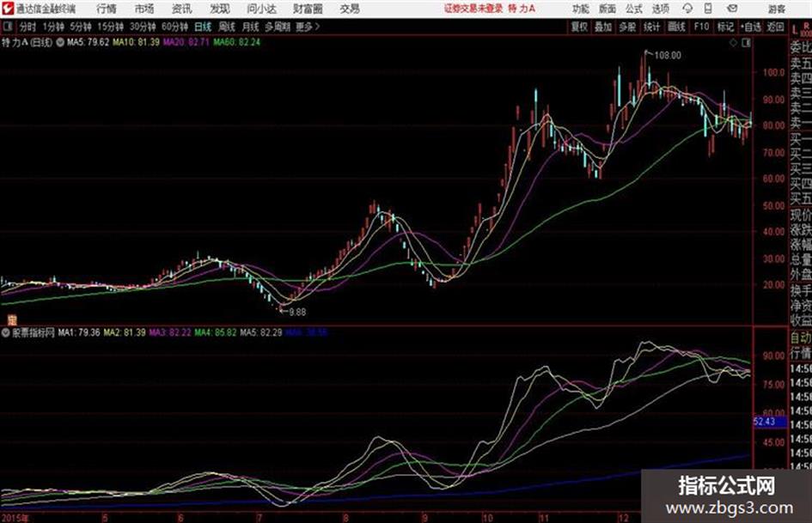Click the L icon in right panel header
812x523 pixels.
[x=795, y=30]
